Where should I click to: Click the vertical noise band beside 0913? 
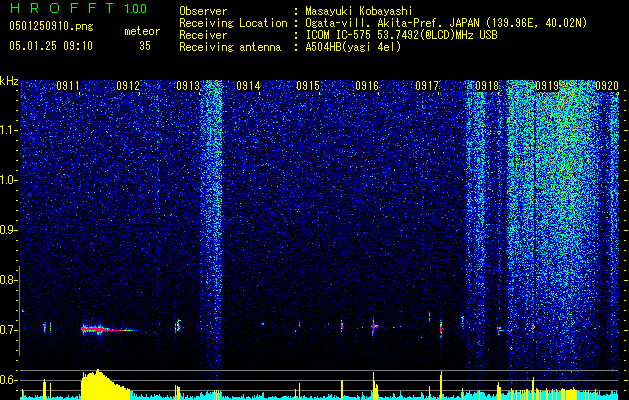pyautogui.click(x=211, y=229)
